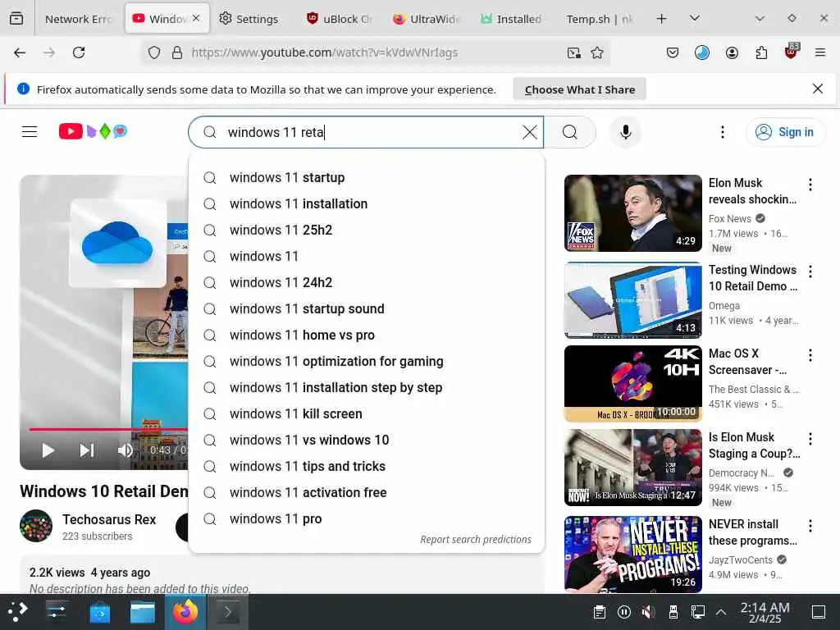Image resolution: width=840 pixels, height=630 pixels.
Task: Clear the search box text
Action: coord(529,132)
